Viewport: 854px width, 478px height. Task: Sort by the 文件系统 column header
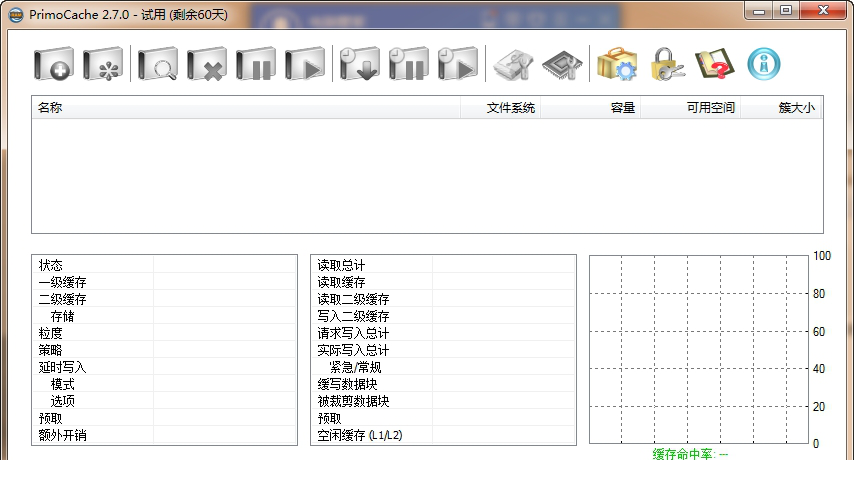(500, 108)
